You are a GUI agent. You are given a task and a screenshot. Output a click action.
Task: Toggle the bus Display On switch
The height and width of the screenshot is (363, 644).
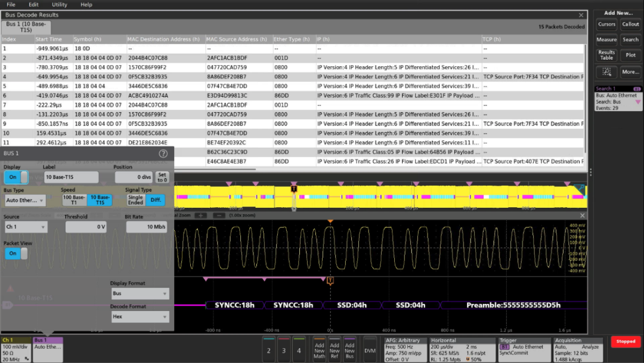[16, 177]
